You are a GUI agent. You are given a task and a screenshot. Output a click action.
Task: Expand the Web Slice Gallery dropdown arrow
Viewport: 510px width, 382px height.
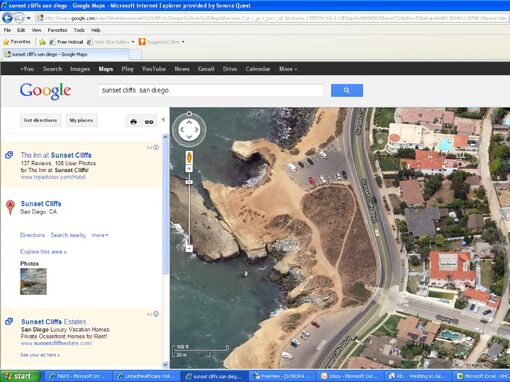[x=133, y=42]
